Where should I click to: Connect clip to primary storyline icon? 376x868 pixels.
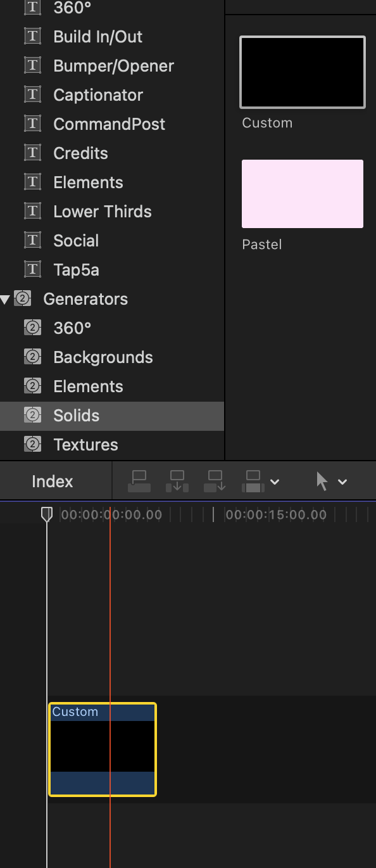[x=139, y=482]
